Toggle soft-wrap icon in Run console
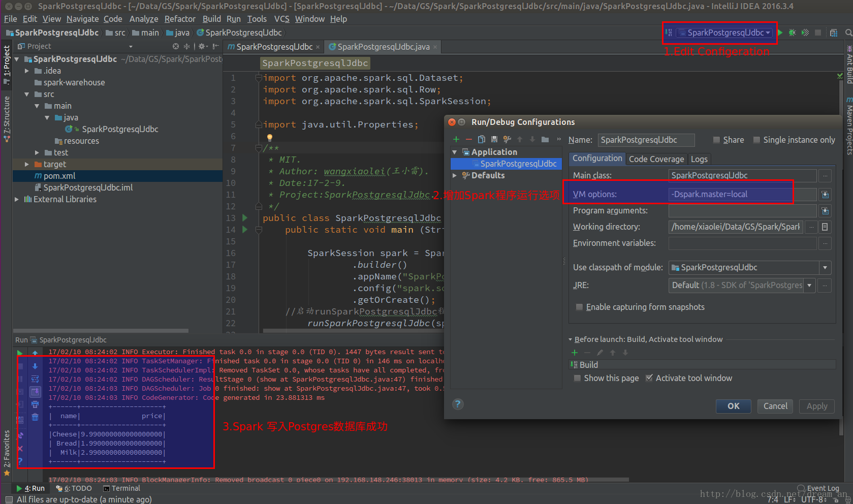 [35, 379]
